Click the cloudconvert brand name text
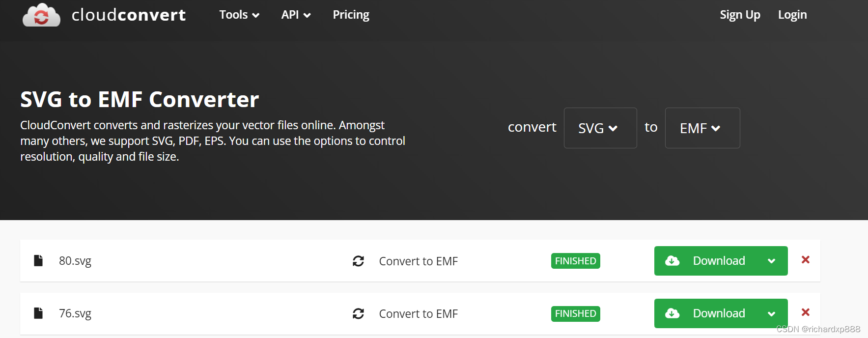868x338 pixels. pyautogui.click(x=129, y=15)
